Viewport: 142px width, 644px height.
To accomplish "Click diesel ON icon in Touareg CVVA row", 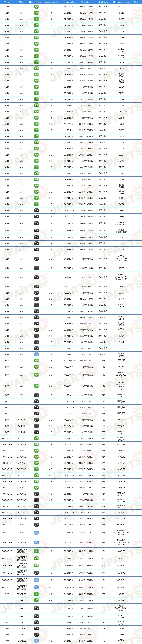I will pos(36,629).
